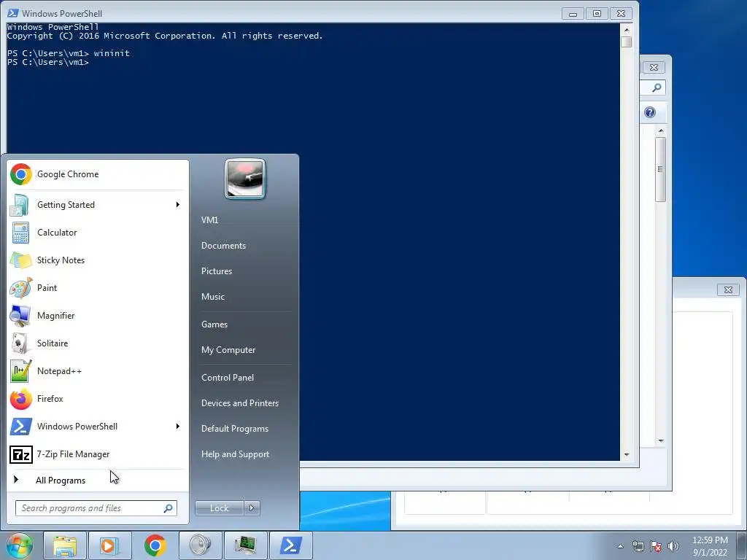Open the circuit-board monitor taskbar app
747x560 pixels.
point(245,545)
